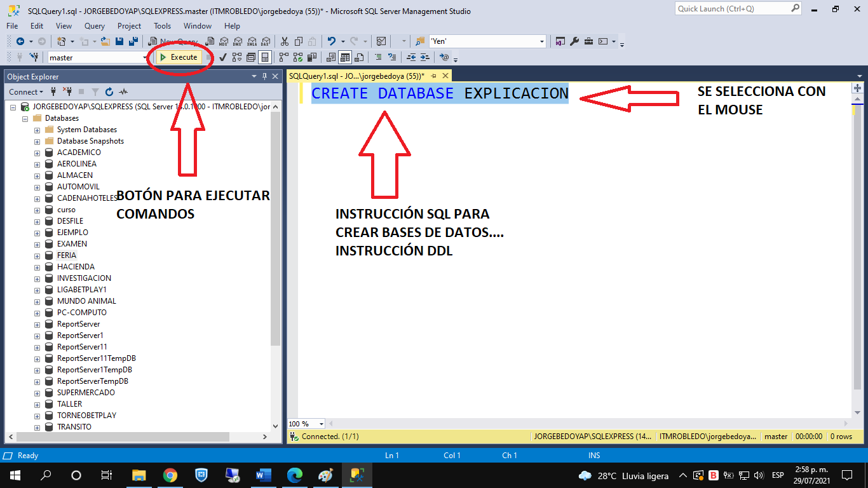This screenshot has width=868, height=488.
Task: Click the New Project toolbar icon
Action: click(60, 41)
